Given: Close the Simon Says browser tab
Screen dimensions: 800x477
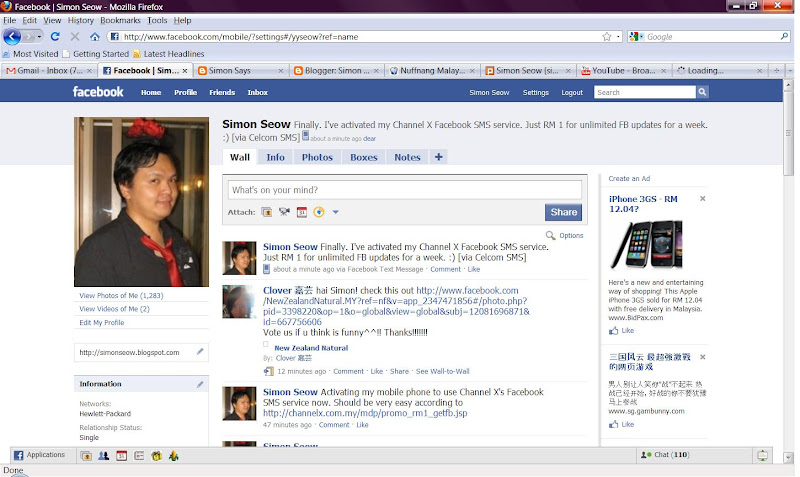Looking at the screenshot, I should pos(281,71).
